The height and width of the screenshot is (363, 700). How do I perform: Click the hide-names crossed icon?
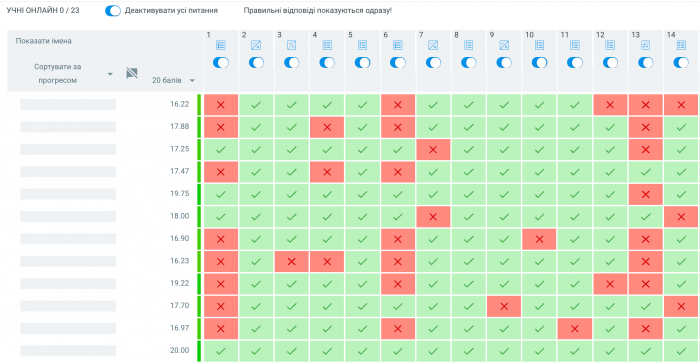click(x=132, y=73)
